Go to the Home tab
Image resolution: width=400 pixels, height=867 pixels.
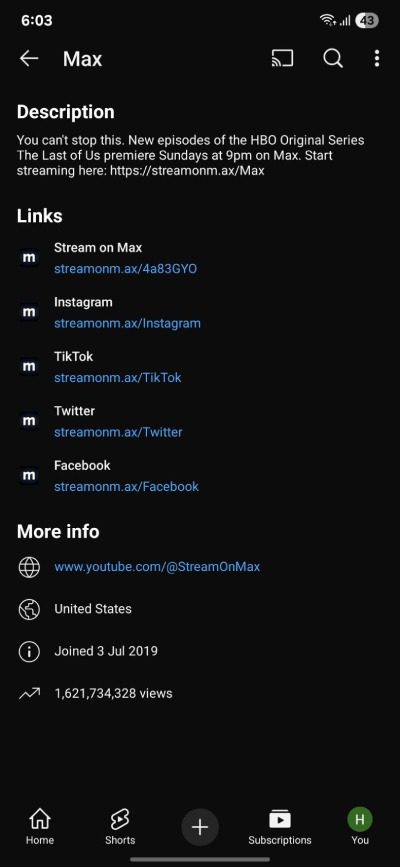pyautogui.click(x=40, y=827)
